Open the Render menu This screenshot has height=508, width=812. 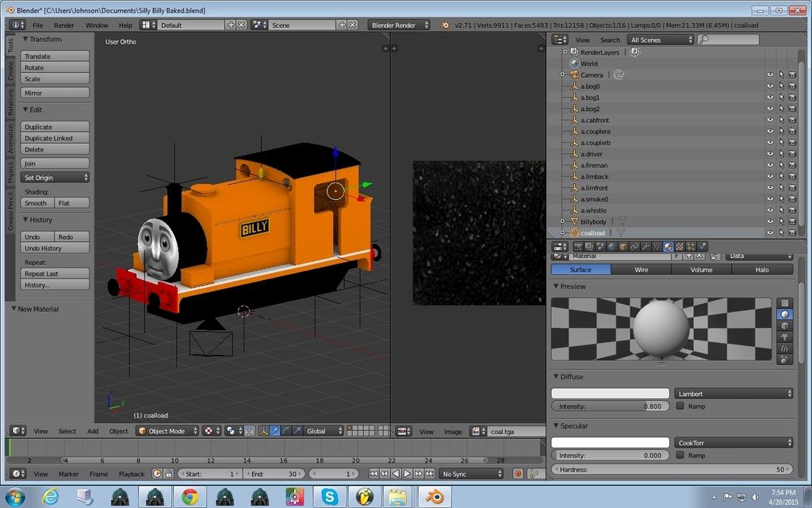pos(64,25)
